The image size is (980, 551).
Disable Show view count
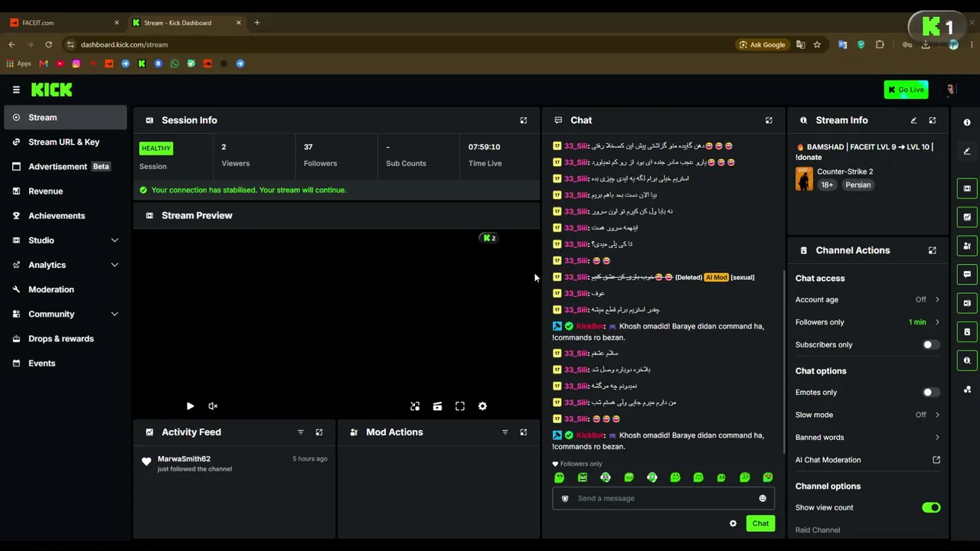931,507
